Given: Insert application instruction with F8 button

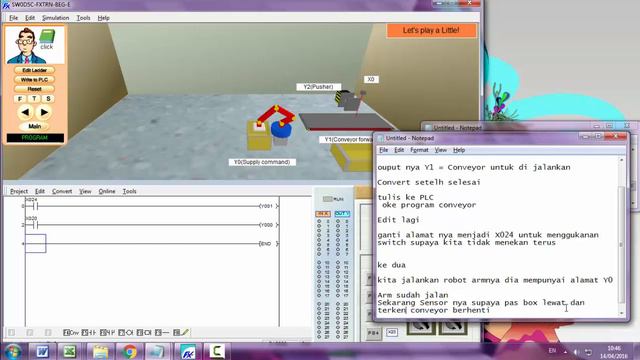Looking at the screenshot, I should 144,333.
